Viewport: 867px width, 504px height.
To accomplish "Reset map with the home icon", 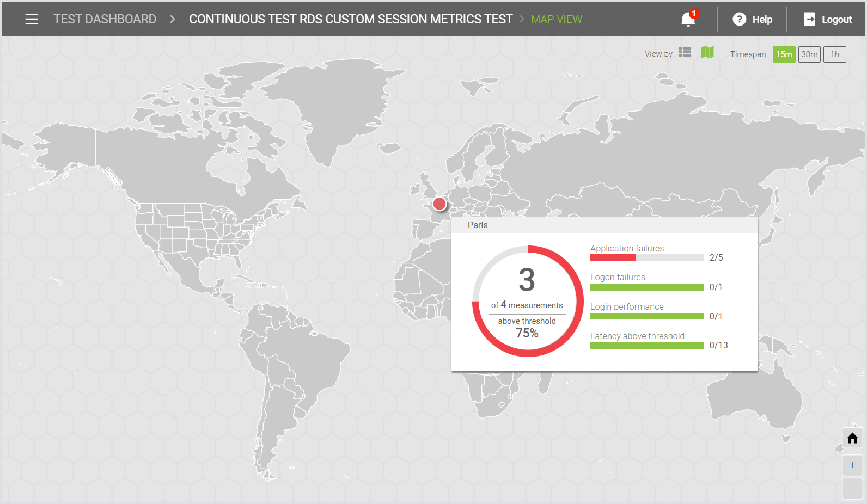I will (x=852, y=439).
